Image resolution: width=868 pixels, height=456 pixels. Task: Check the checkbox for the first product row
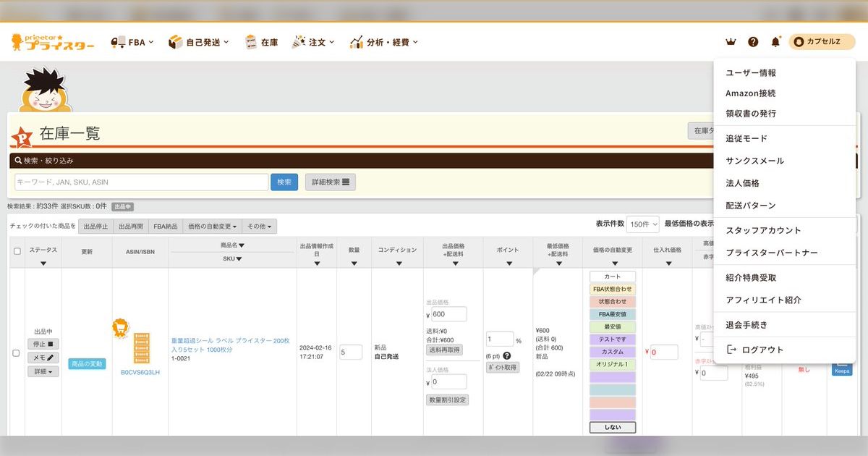[x=17, y=353]
